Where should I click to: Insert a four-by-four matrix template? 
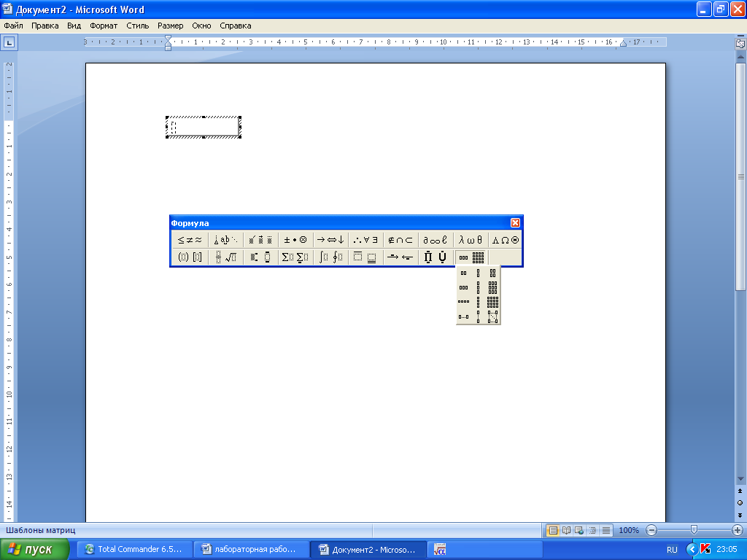pos(492,302)
